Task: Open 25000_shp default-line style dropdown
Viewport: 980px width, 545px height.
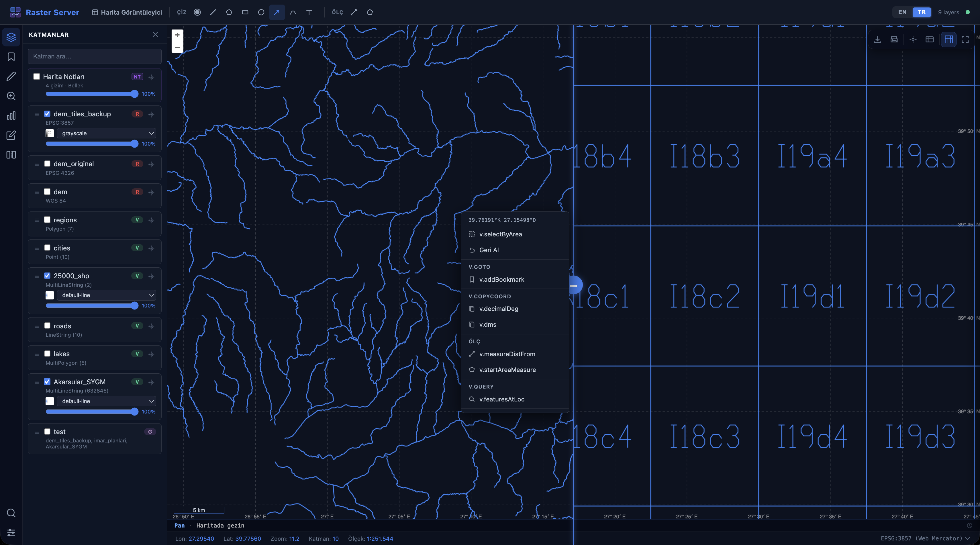Action: [107, 295]
